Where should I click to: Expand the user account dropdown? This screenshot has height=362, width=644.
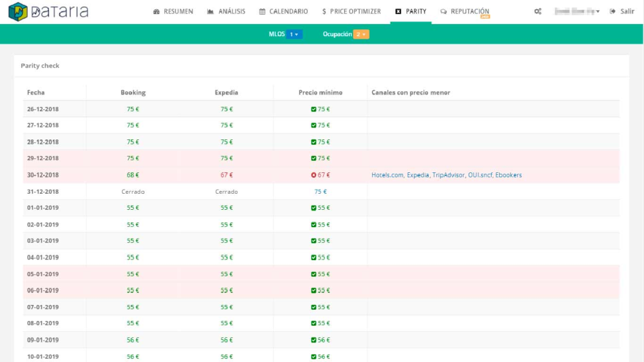tap(577, 11)
